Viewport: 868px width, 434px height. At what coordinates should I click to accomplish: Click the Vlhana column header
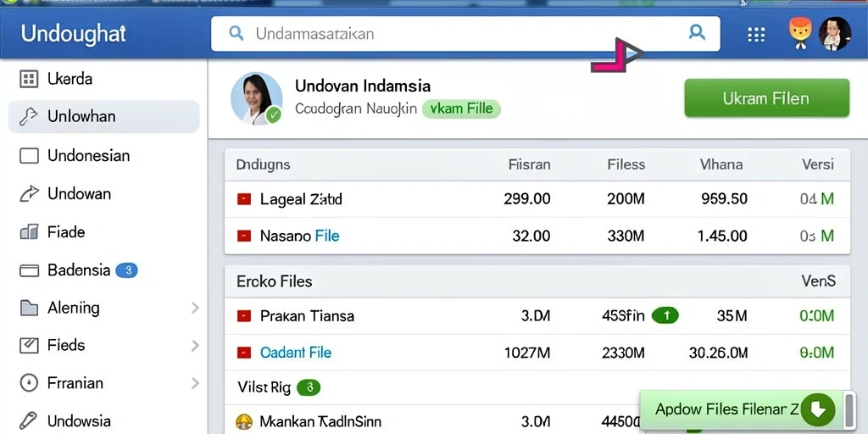[x=721, y=164]
